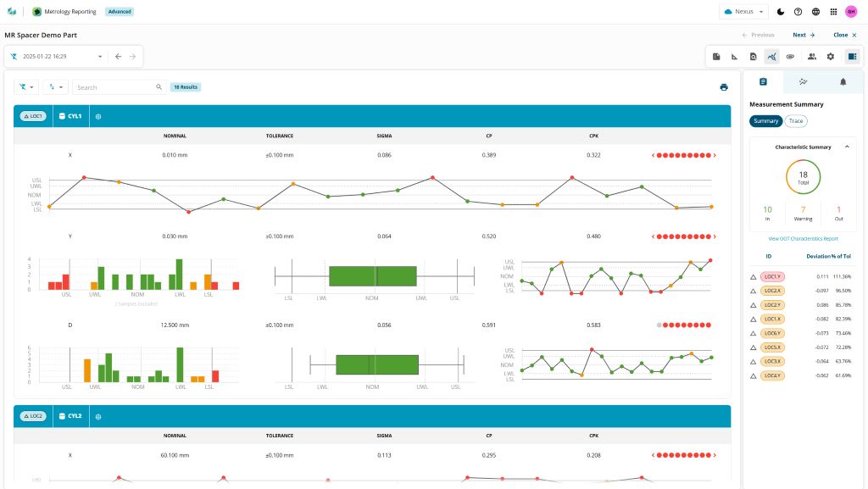This screenshot has height=489, width=868.
Task: Open the sort order dropdown
Action: click(56, 87)
